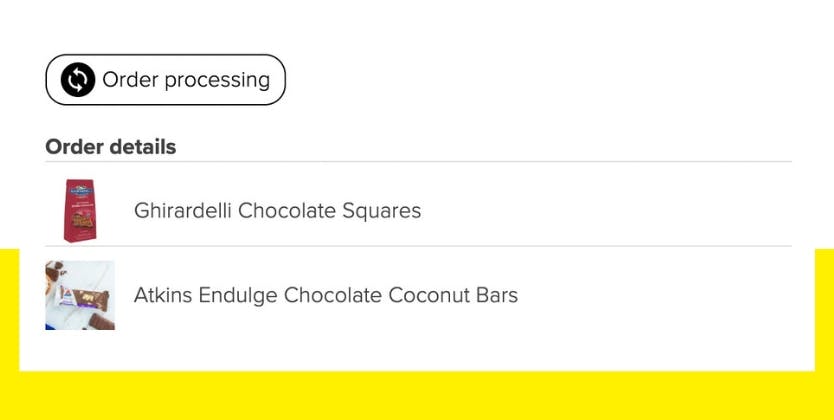Click the yellow banner below the order card

tap(417, 396)
